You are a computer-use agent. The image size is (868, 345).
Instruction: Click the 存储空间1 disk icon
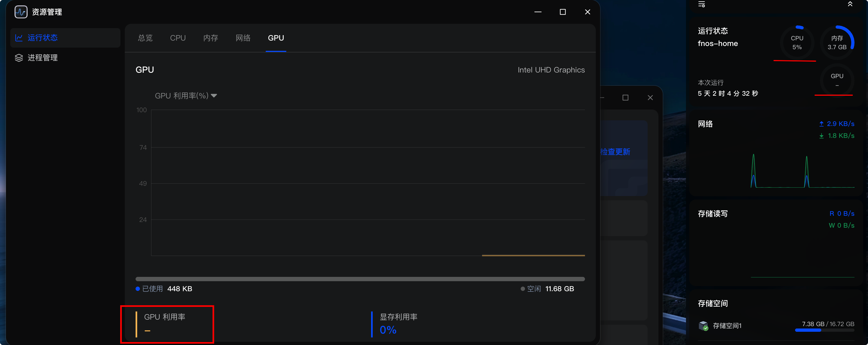point(704,326)
